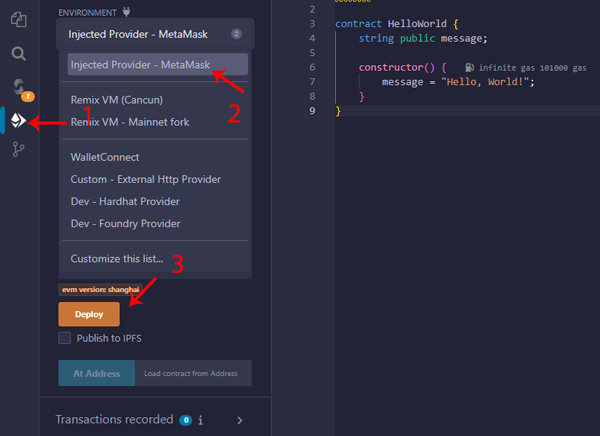This screenshot has width=600, height=436.
Task: Choose Remix VM (Cancun) environment
Action: (x=116, y=100)
